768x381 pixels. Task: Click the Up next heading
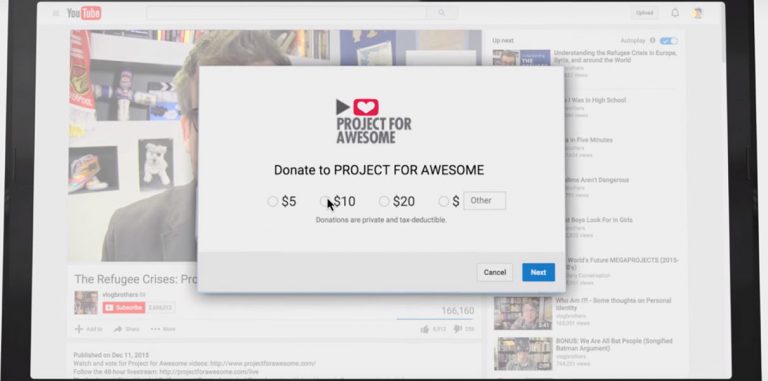pos(503,41)
